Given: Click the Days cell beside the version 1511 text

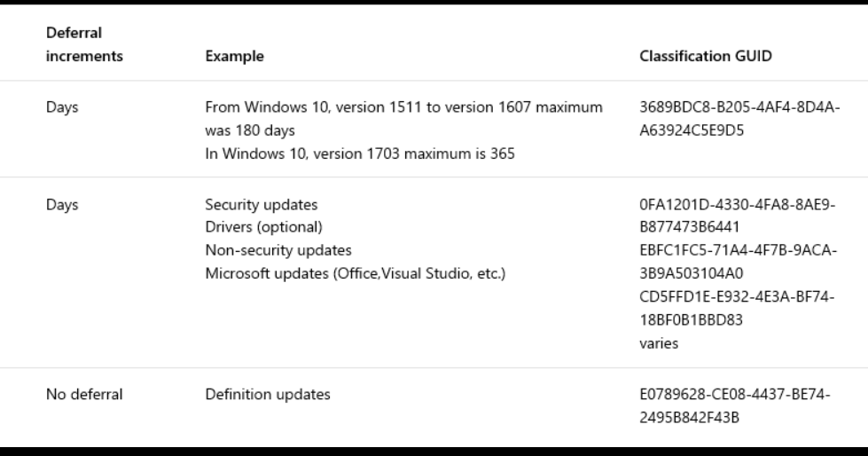Looking at the screenshot, I should (x=62, y=107).
